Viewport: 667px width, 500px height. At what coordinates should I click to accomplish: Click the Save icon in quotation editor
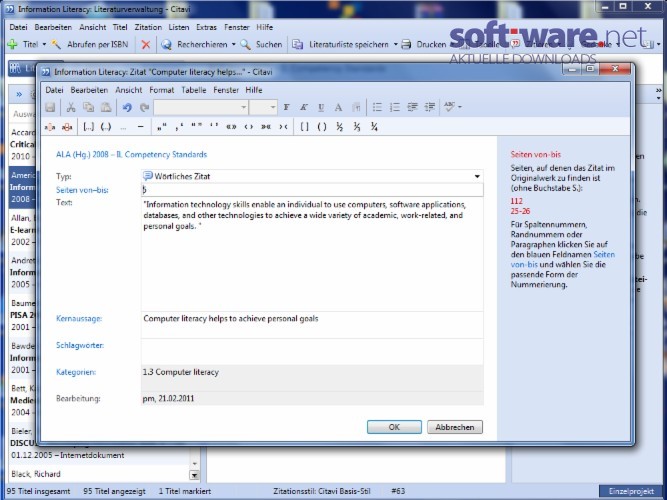(x=50, y=107)
